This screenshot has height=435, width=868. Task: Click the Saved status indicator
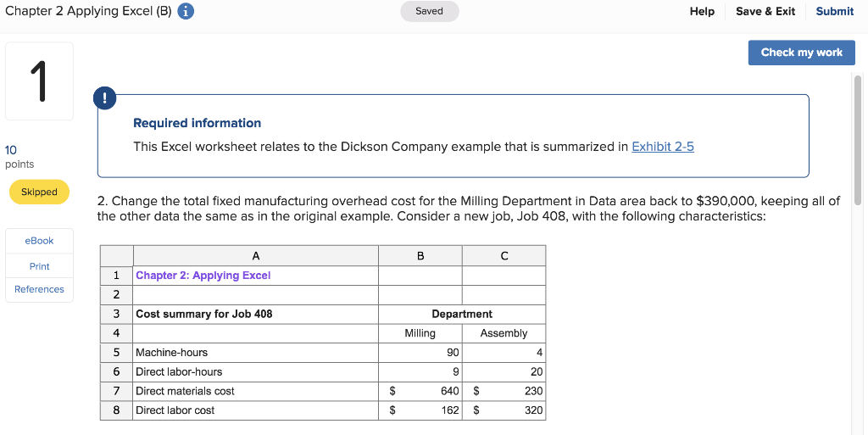pyautogui.click(x=430, y=11)
